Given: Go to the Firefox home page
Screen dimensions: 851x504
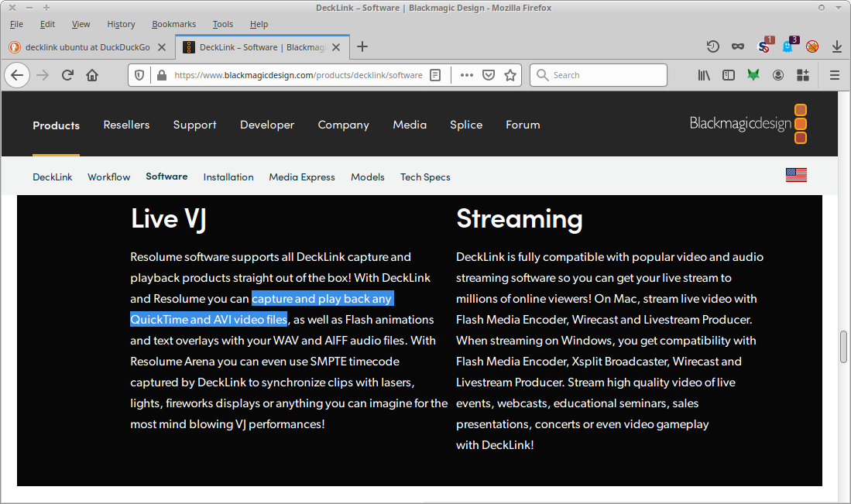Looking at the screenshot, I should point(92,75).
